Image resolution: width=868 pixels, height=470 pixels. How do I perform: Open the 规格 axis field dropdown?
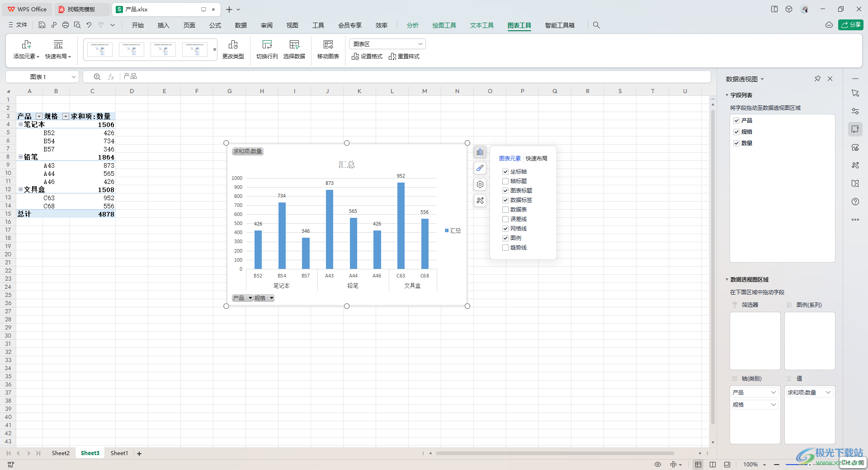pos(774,405)
